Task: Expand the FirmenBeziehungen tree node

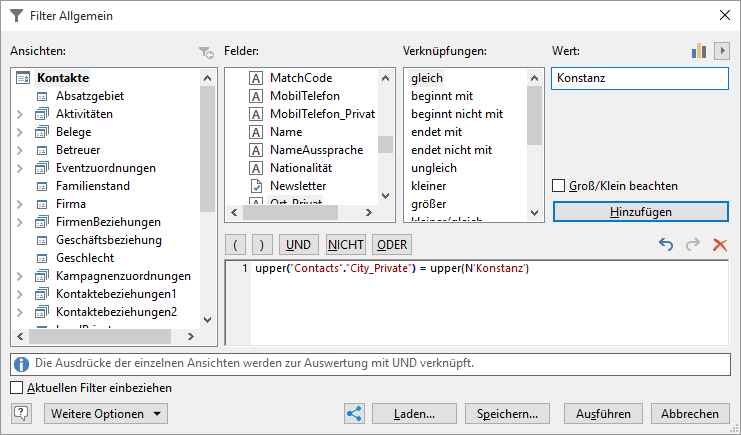Action: pyautogui.click(x=20, y=222)
